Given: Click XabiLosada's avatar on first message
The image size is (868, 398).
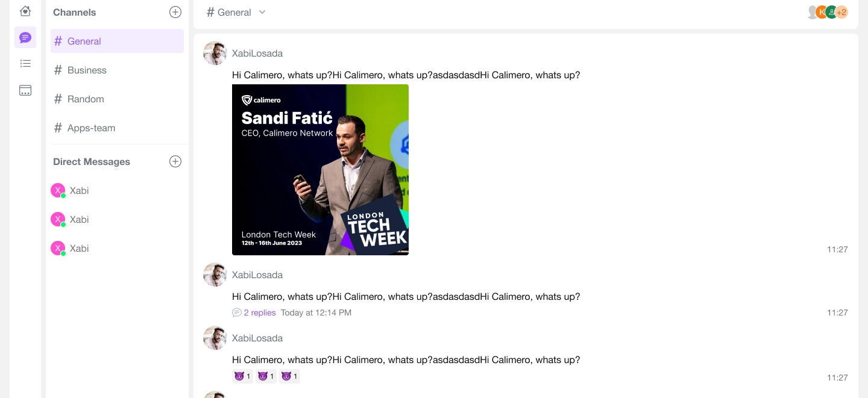Looking at the screenshot, I should tap(215, 53).
